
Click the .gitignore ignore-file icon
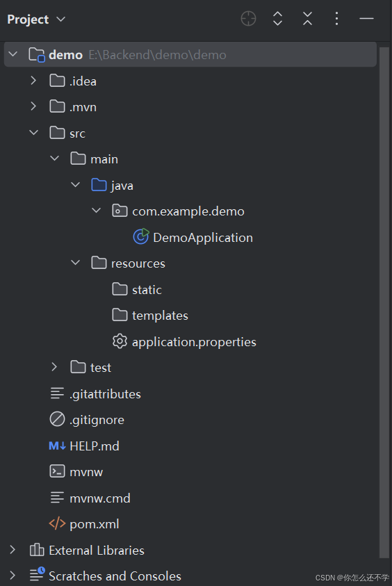click(x=57, y=419)
